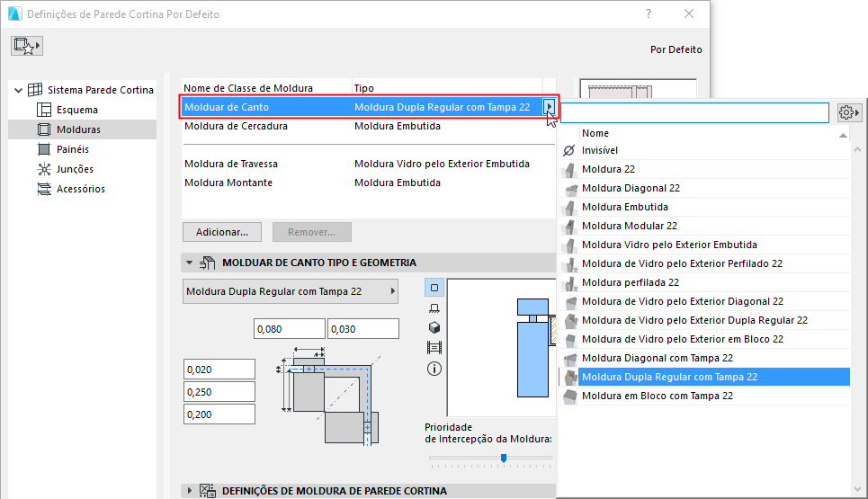This screenshot has width=868, height=499.
Task: Click the Moldura Diagonal 22 profile icon
Action: 569,188
